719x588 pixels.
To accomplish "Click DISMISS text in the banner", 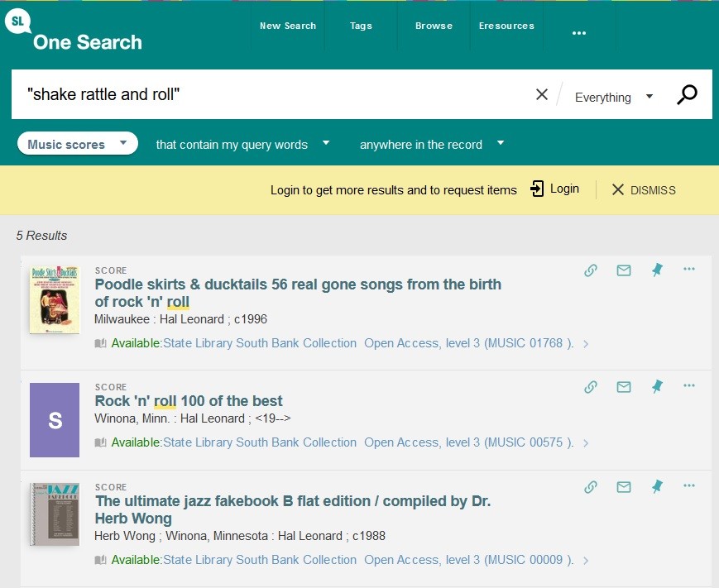I will click(653, 190).
